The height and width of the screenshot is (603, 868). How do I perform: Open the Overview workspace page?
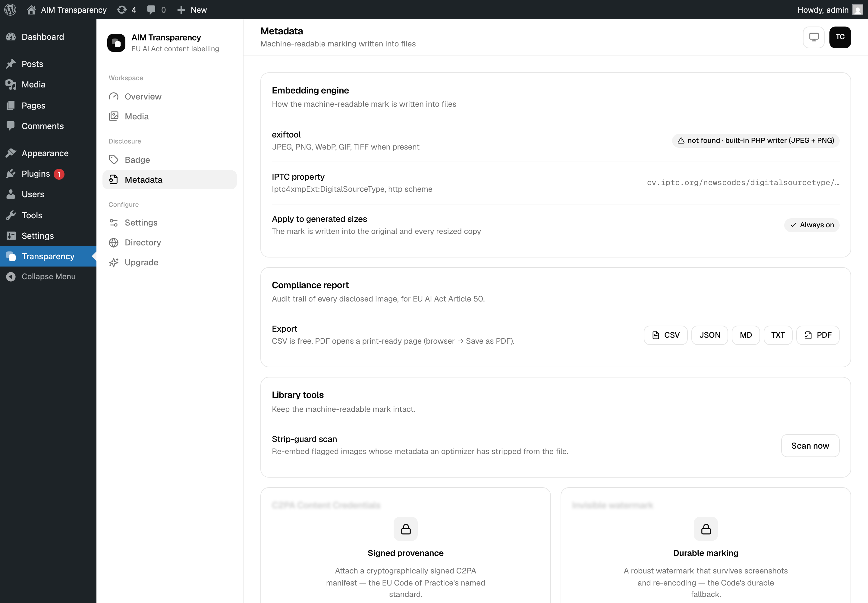point(170,96)
